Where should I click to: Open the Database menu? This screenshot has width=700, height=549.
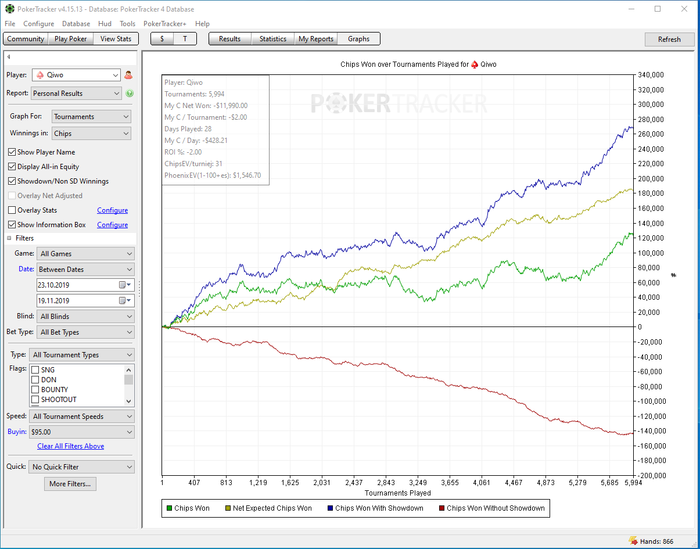pyautogui.click(x=76, y=24)
